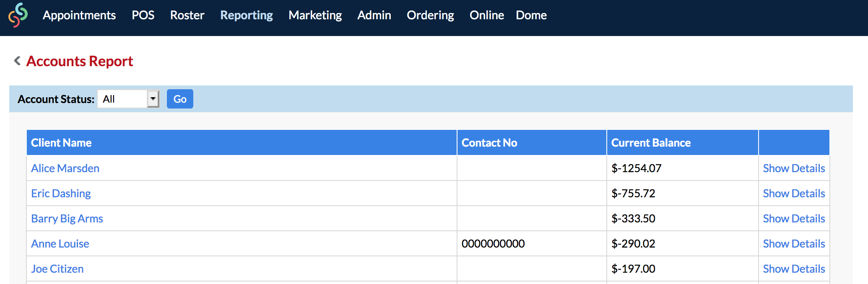Open Alice Marsden's client profile
Viewport: 868px width, 284px height.
tap(65, 168)
